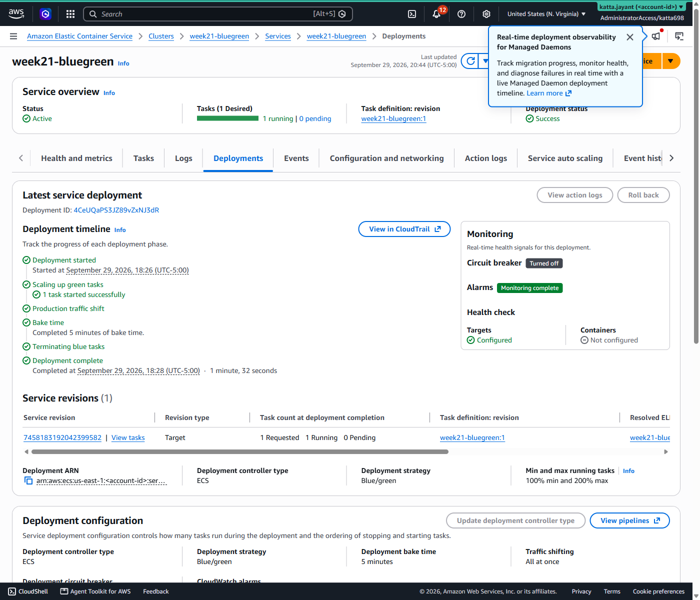
Task: Launch CloudShell from the top bar icon
Action: pos(412,14)
